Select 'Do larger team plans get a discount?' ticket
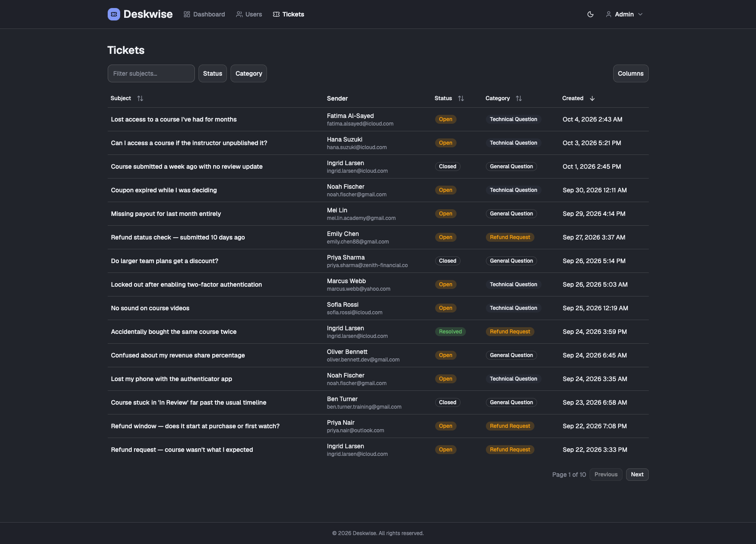The image size is (756, 544). click(x=165, y=261)
